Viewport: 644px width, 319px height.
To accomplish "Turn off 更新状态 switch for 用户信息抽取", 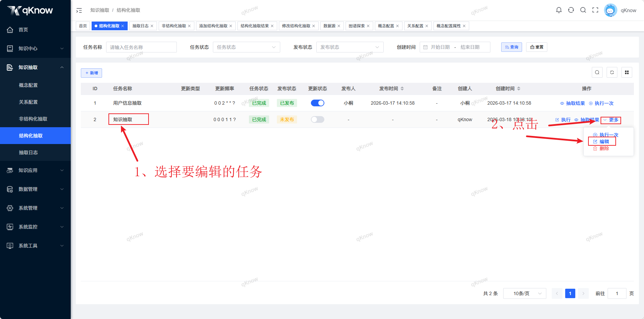I will click(x=317, y=103).
